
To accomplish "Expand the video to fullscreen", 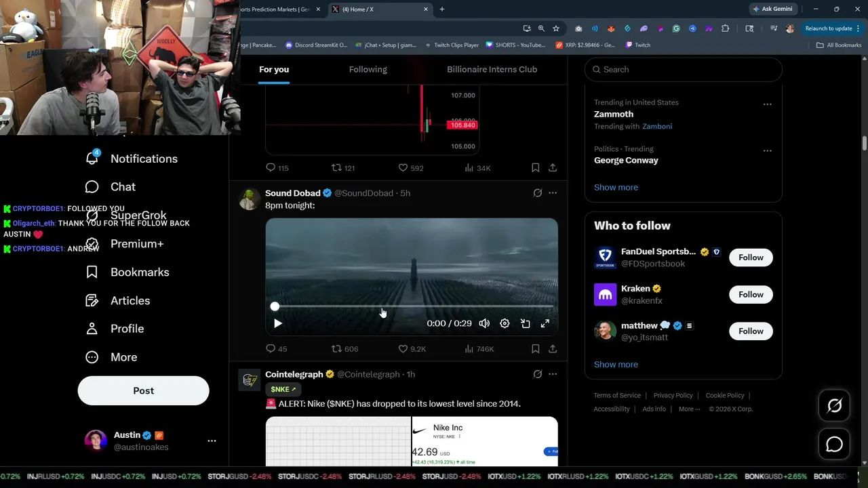I will pyautogui.click(x=545, y=323).
